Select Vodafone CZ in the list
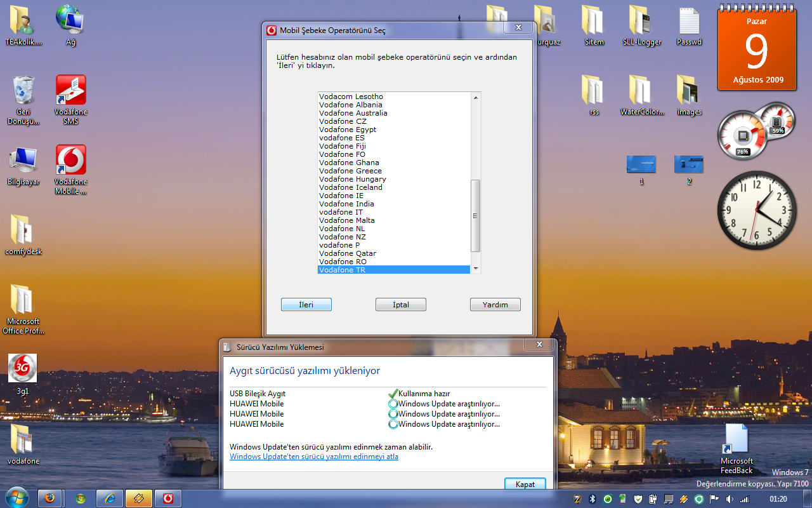The height and width of the screenshot is (508, 812). 394,121
